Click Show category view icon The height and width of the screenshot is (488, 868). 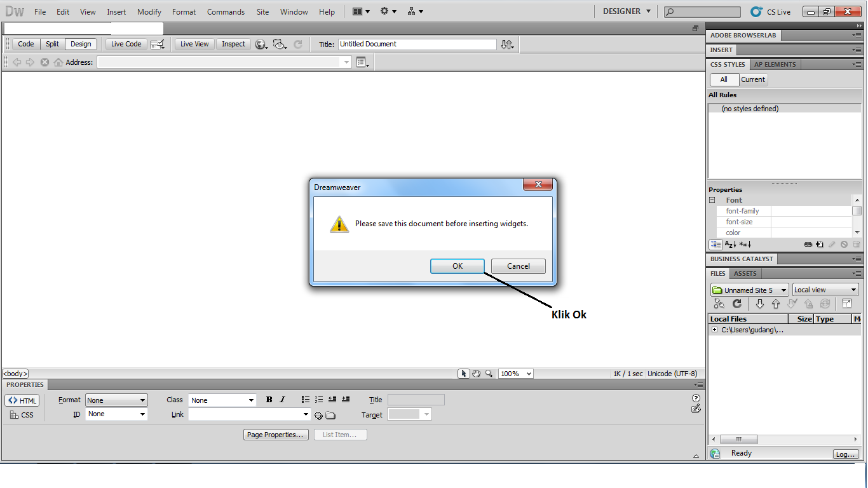[x=715, y=244]
